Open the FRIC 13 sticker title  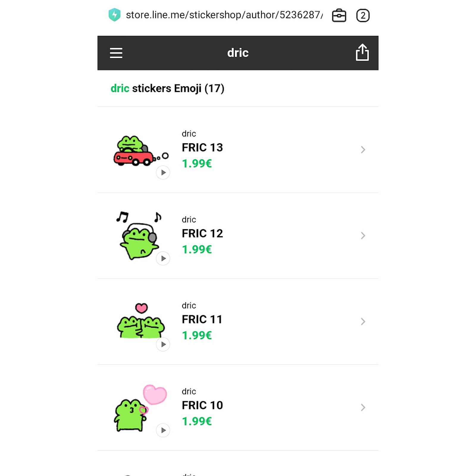point(202,148)
